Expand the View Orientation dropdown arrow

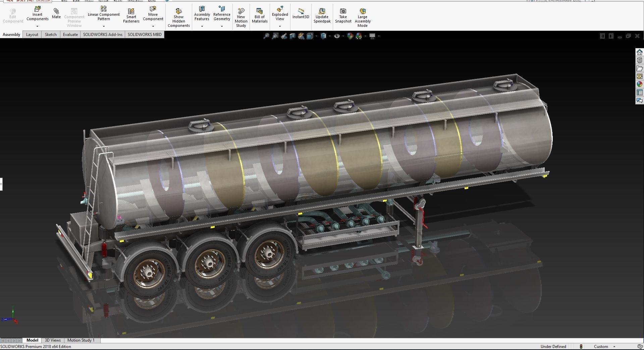[316, 36]
